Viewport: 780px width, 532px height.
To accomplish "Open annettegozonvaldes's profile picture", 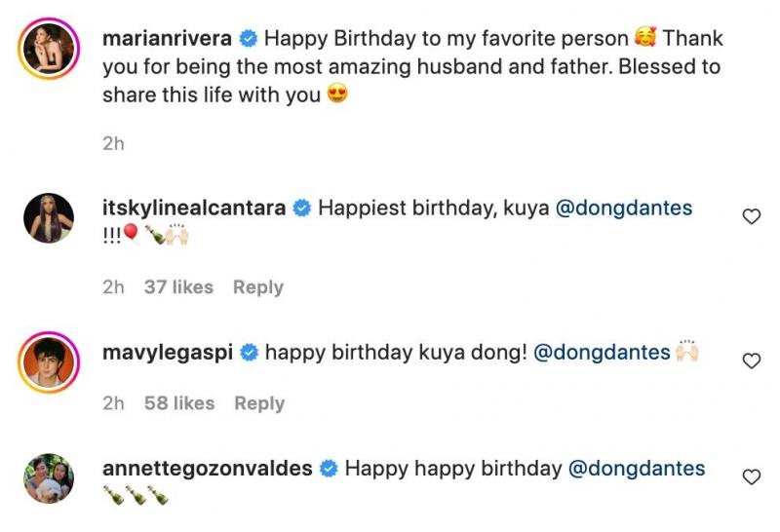I will [x=48, y=477].
